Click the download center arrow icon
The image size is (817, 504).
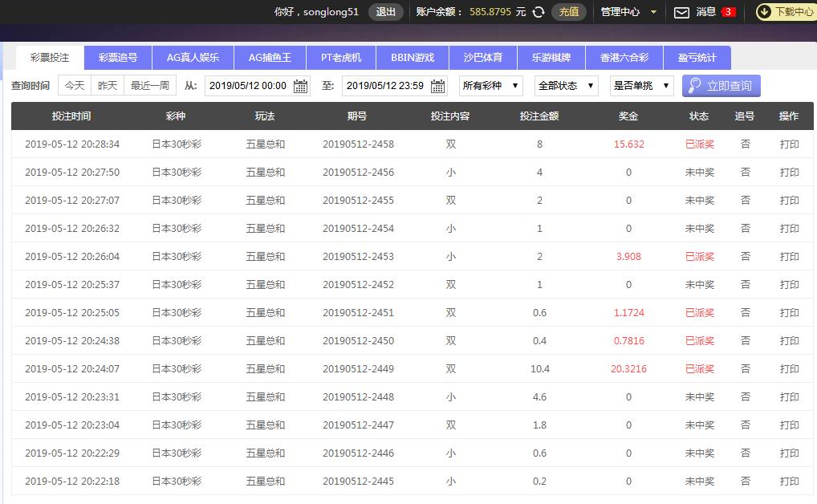(764, 12)
